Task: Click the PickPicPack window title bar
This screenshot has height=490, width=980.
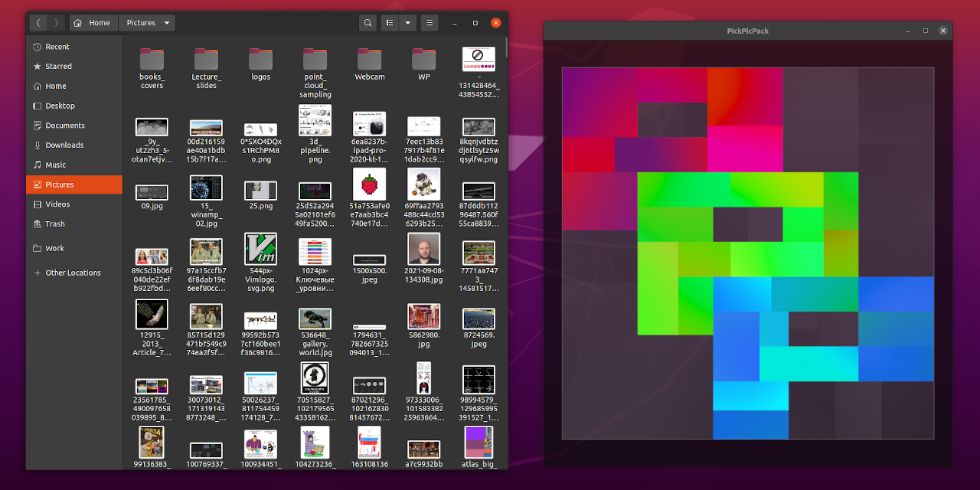Action: (x=748, y=31)
